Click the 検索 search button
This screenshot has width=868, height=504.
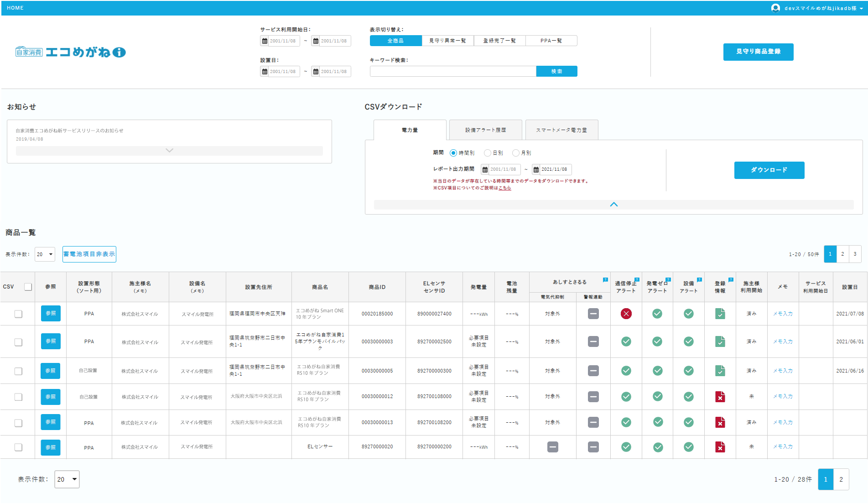pos(557,71)
